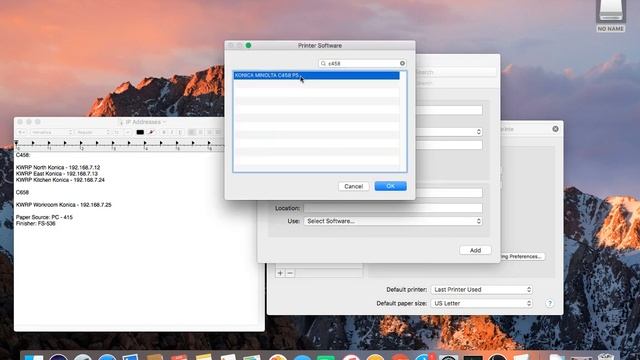Toggle underline in TextEdit toolbar
The height and width of the screenshot is (360, 640).
pos(180,132)
